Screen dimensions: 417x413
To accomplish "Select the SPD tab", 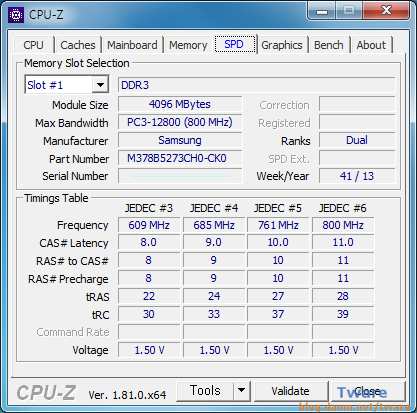I will pos(234,44).
